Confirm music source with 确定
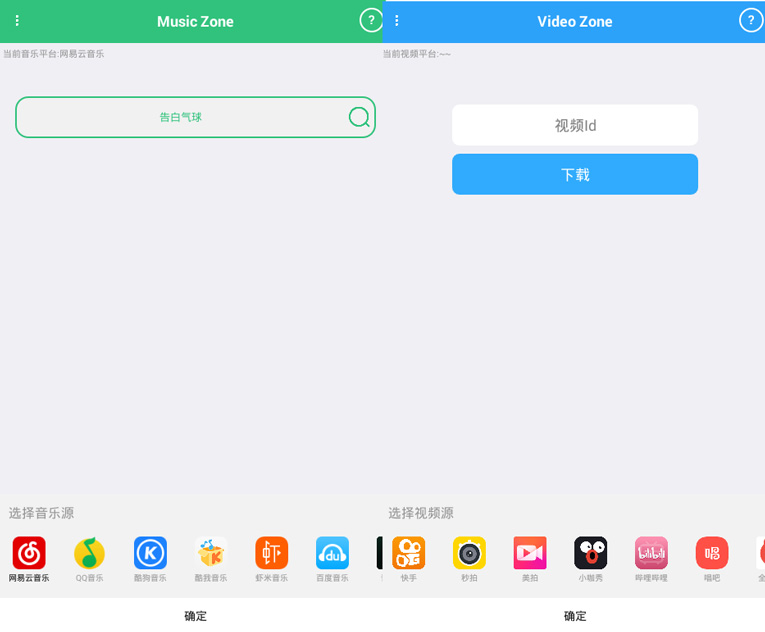Screen dimensions: 765x632 click(195, 616)
